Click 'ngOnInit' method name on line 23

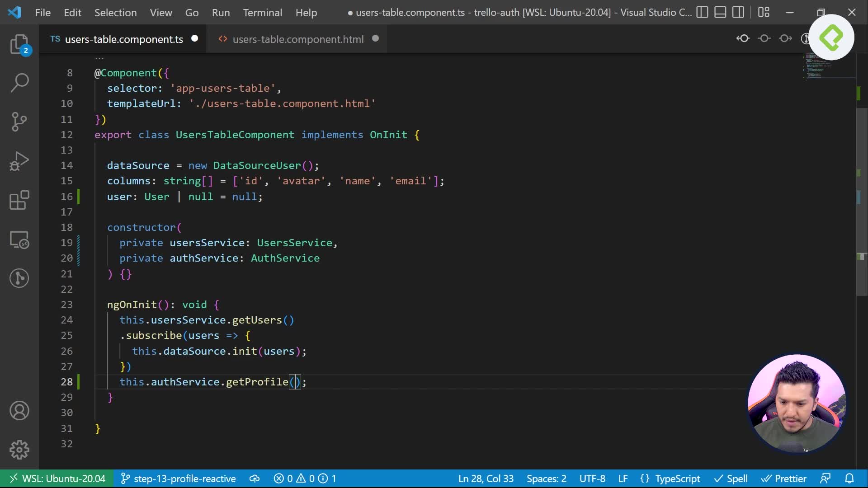[132, 305]
